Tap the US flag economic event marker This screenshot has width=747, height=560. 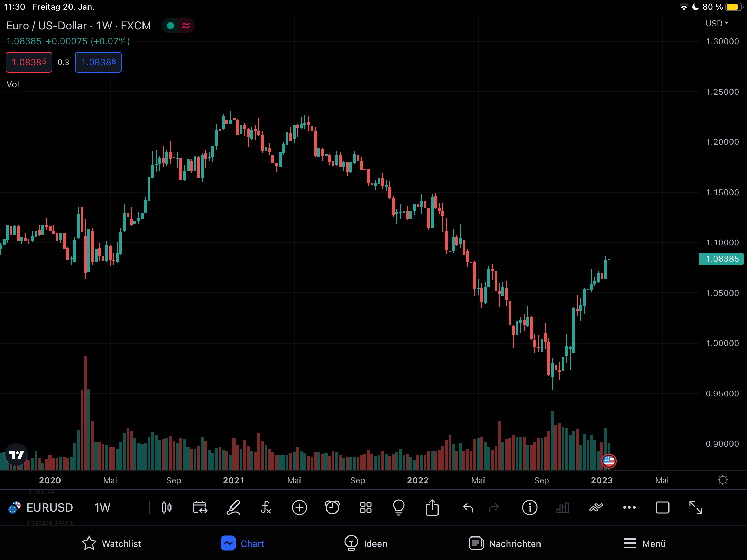point(609,461)
